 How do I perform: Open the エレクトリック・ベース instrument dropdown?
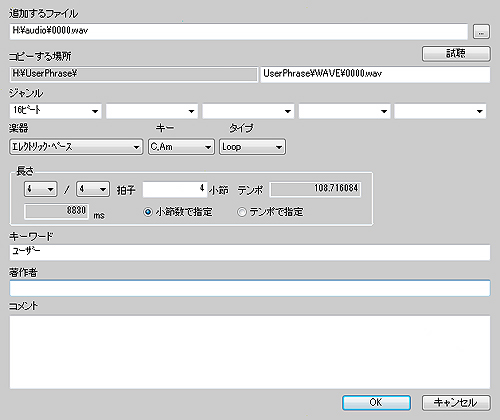[x=76, y=147]
